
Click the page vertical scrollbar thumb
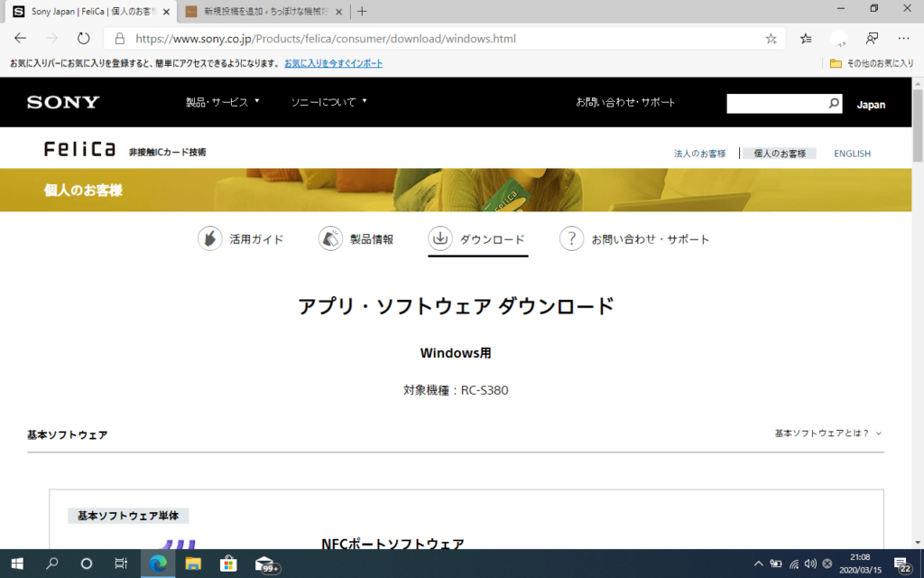click(918, 125)
